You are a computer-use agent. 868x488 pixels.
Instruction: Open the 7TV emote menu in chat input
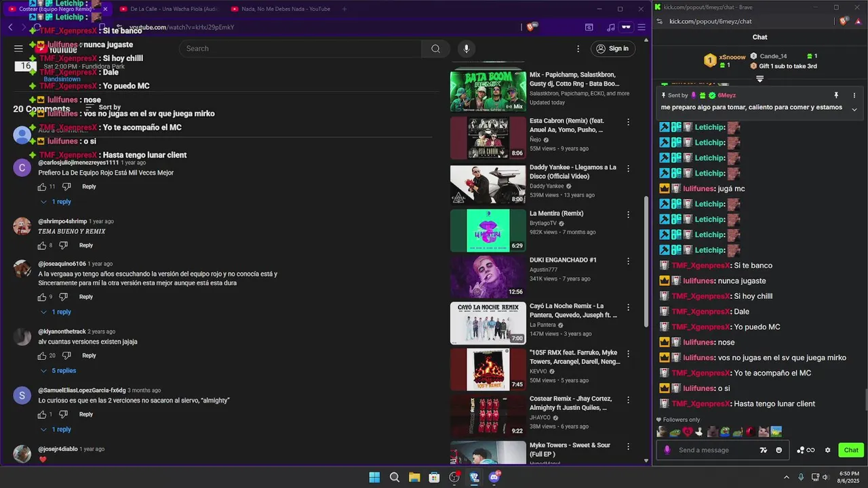(x=764, y=450)
